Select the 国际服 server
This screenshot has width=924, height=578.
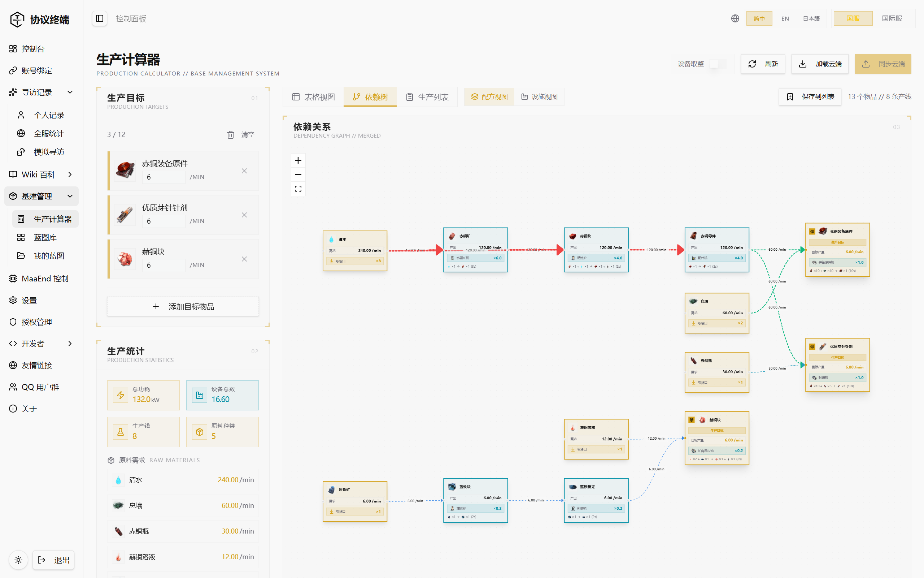pos(892,18)
